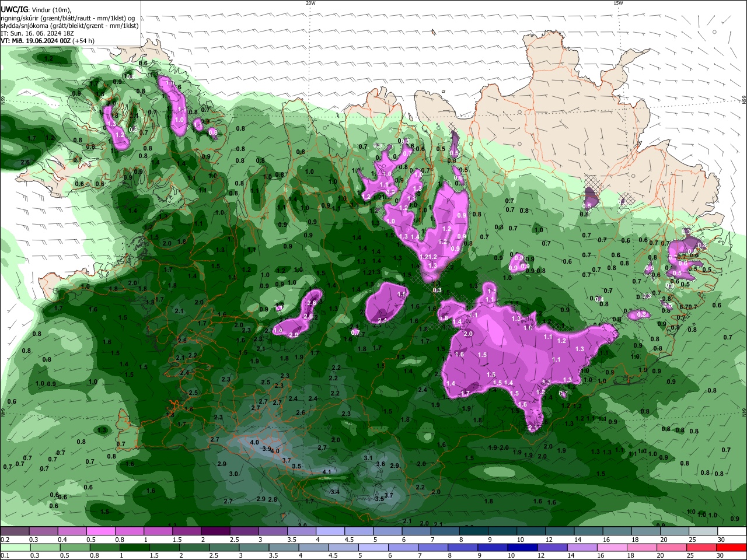Select upper legend pink swatch starting at 0.5
The width and height of the screenshot is (747, 560).
click(100, 531)
